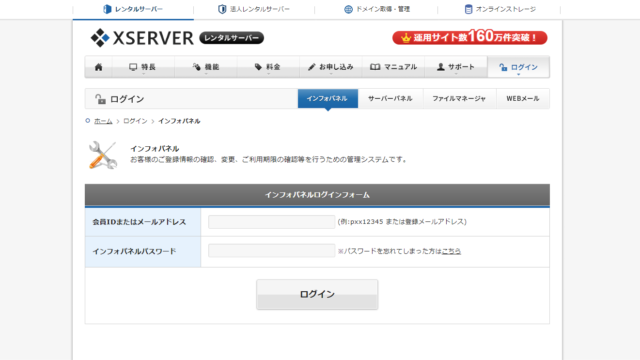Screen dimensions: 640x360
Task: Click the wrench and screwdriver icon
Action: point(103,155)
